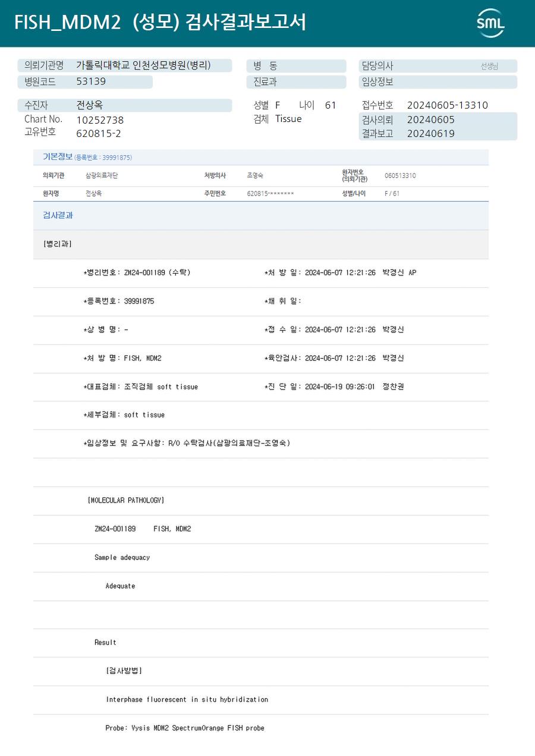Select 주민번호 620815-*******
The width and height of the screenshot is (535, 756).
[270, 194]
